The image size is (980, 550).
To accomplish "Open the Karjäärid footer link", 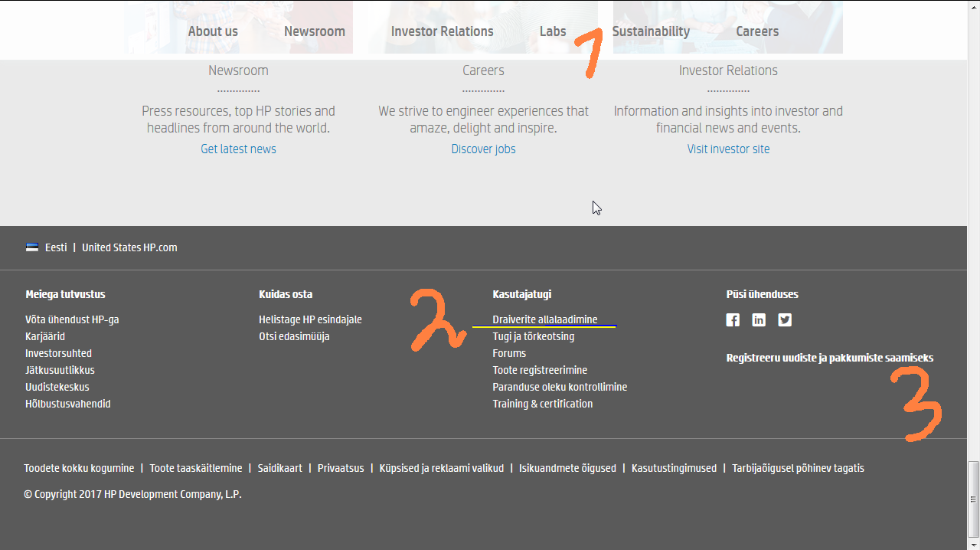I will pos(45,336).
